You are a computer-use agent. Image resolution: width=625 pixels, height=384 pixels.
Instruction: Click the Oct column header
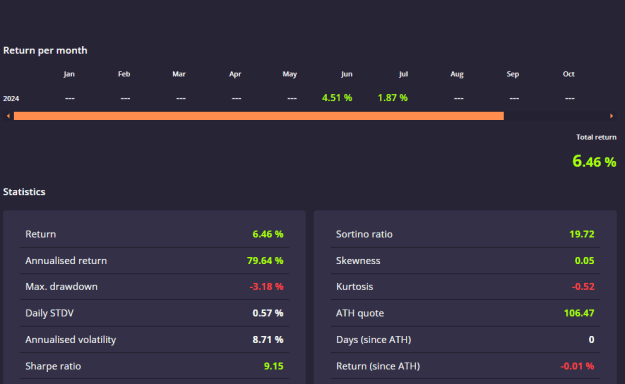coord(568,74)
